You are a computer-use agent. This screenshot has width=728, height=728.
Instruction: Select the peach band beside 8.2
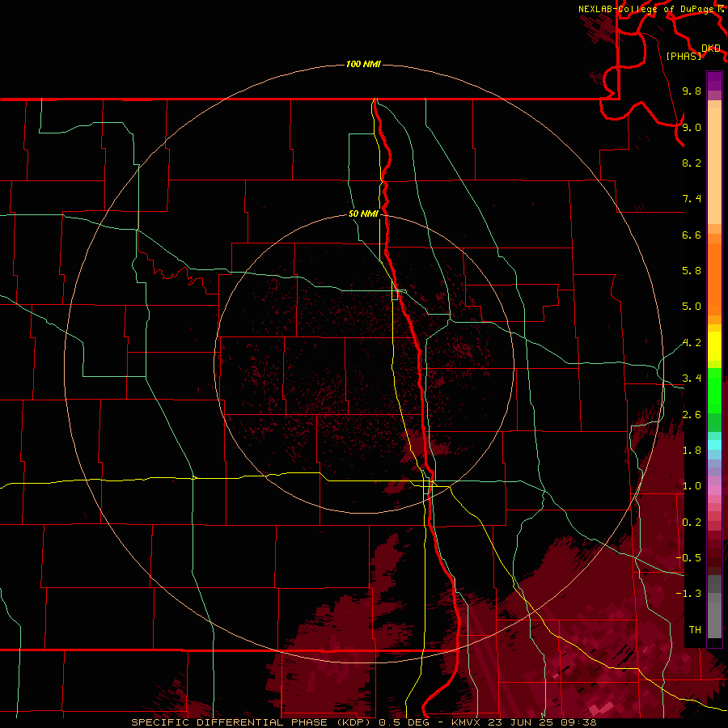(714, 166)
